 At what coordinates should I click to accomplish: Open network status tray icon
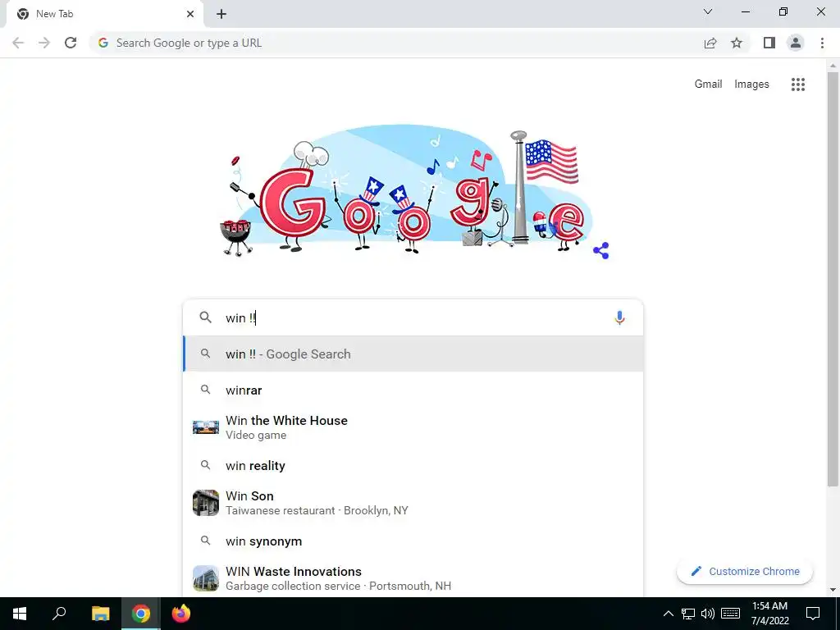[x=688, y=614]
